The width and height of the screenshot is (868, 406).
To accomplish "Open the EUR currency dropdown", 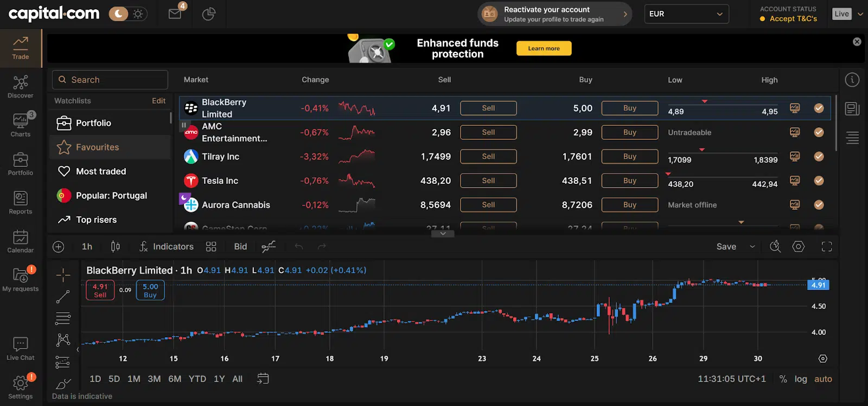I will pyautogui.click(x=686, y=14).
